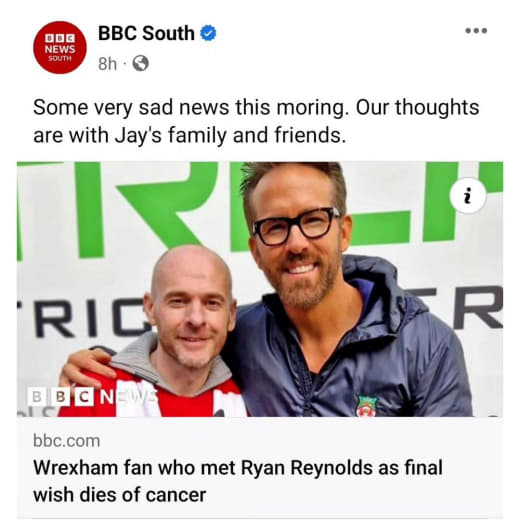Open the three-dot post options menu
Image resolution: width=520 pixels, height=520 pixels.
tap(476, 31)
